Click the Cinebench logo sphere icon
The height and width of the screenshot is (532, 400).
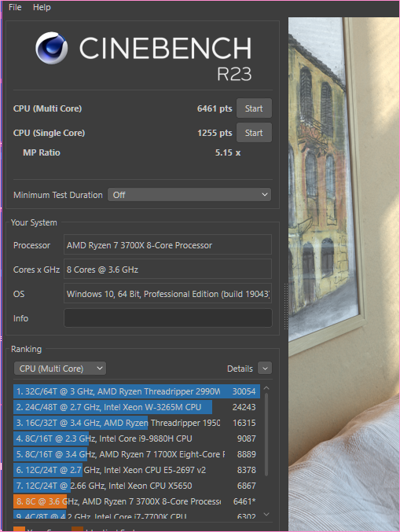[52, 48]
